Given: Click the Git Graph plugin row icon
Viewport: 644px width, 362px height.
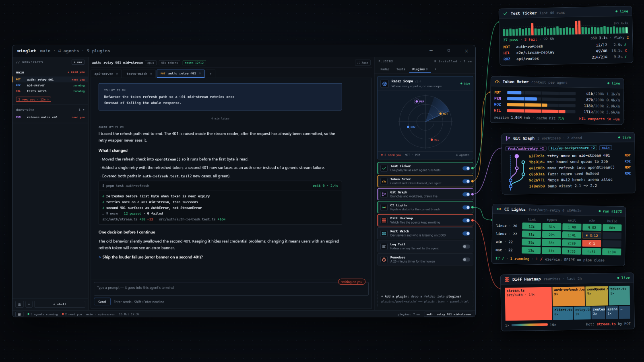Looking at the screenshot, I should pyautogui.click(x=384, y=194).
